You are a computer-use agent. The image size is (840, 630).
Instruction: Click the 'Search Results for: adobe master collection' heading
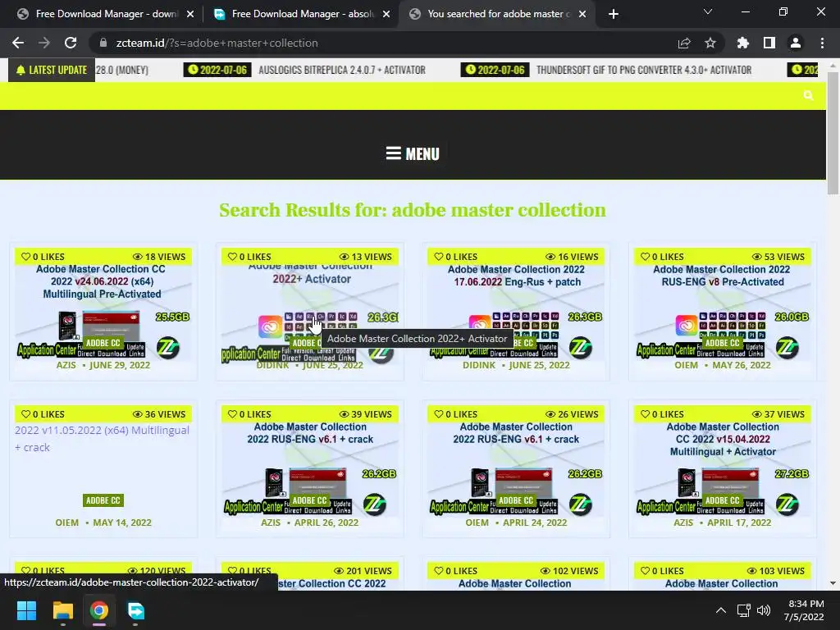click(x=413, y=210)
